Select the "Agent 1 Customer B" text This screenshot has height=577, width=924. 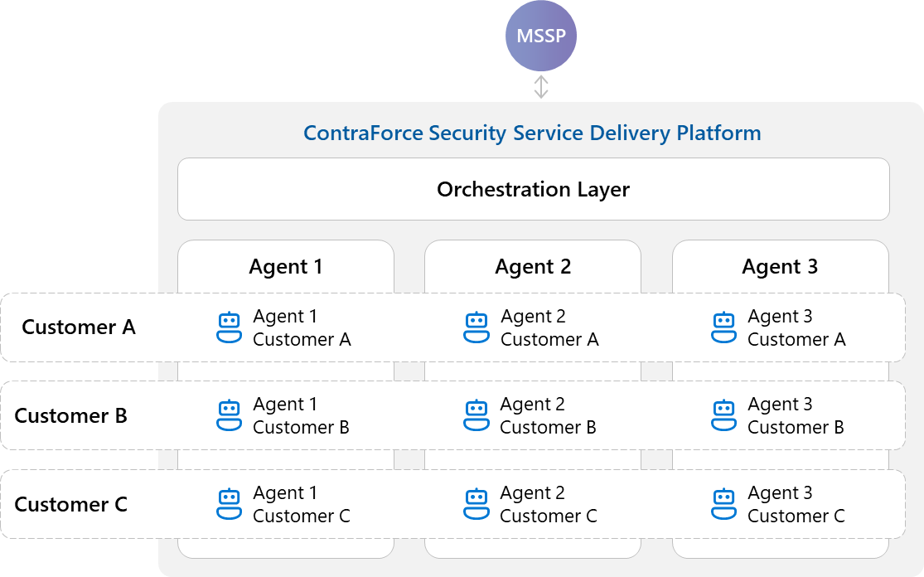click(x=301, y=415)
